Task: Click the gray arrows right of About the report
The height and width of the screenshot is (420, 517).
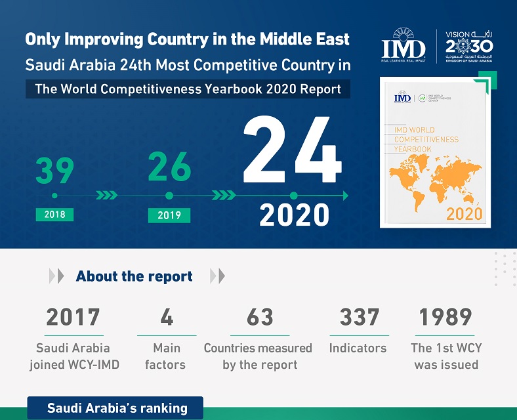Action: (x=218, y=276)
